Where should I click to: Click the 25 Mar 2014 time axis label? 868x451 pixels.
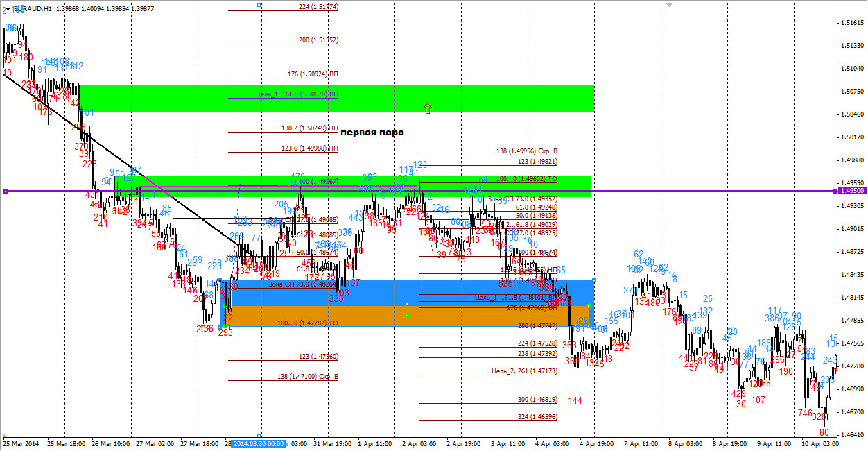tap(20, 442)
